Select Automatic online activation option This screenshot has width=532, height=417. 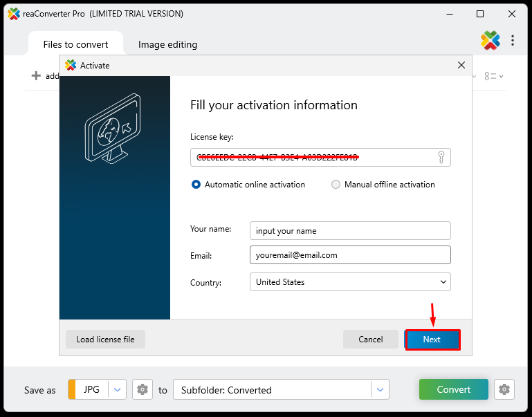pyautogui.click(x=196, y=185)
